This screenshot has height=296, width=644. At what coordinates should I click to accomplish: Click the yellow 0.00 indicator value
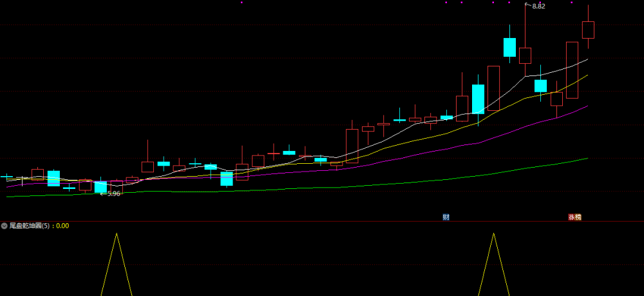click(x=62, y=226)
